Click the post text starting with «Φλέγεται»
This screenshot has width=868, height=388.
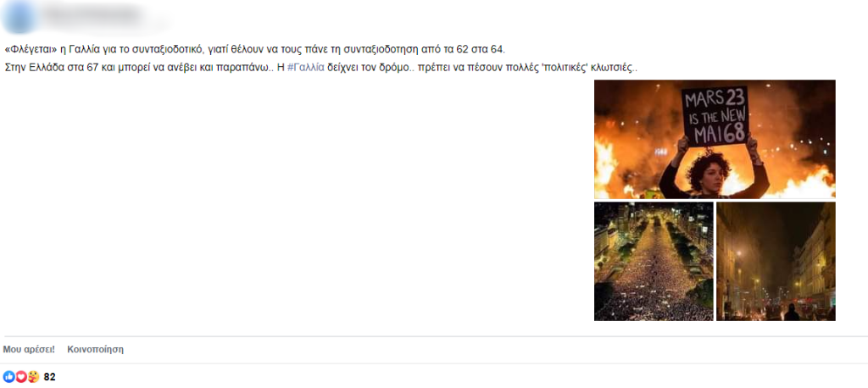[254, 49]
